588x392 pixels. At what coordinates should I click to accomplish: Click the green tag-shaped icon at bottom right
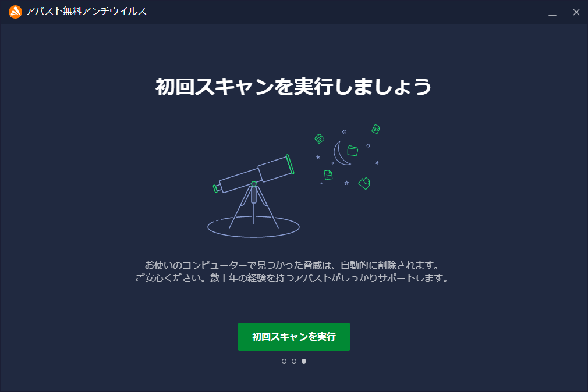[x=364, y=183]
